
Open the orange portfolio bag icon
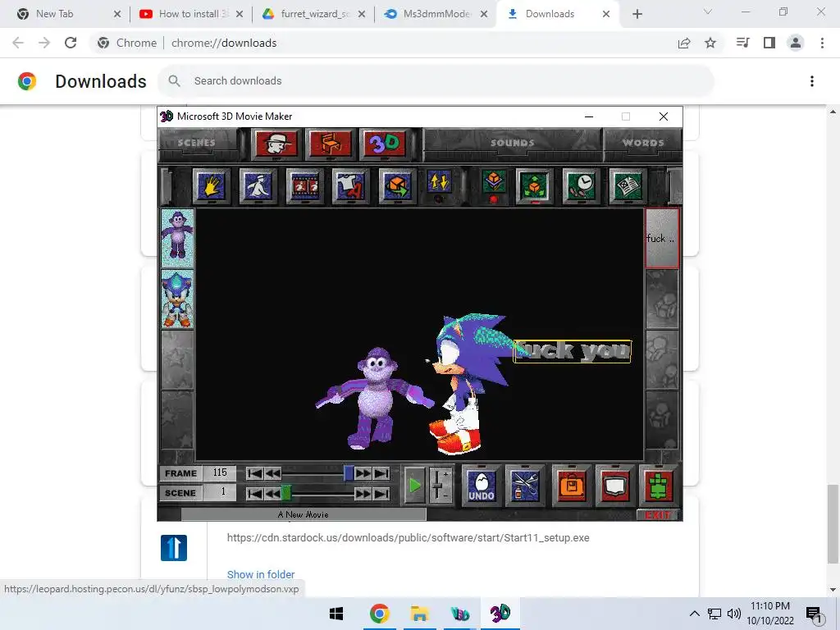[572, 486]
